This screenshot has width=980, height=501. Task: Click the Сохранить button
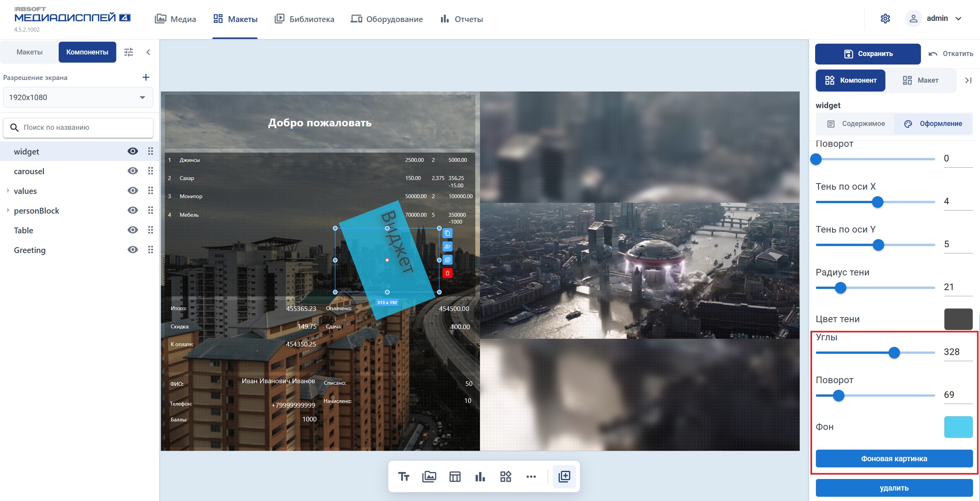868,54
